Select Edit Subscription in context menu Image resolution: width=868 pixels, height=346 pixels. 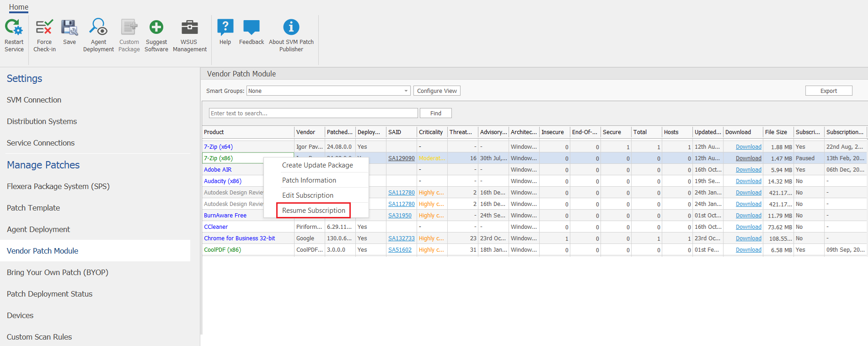[308, 195]
